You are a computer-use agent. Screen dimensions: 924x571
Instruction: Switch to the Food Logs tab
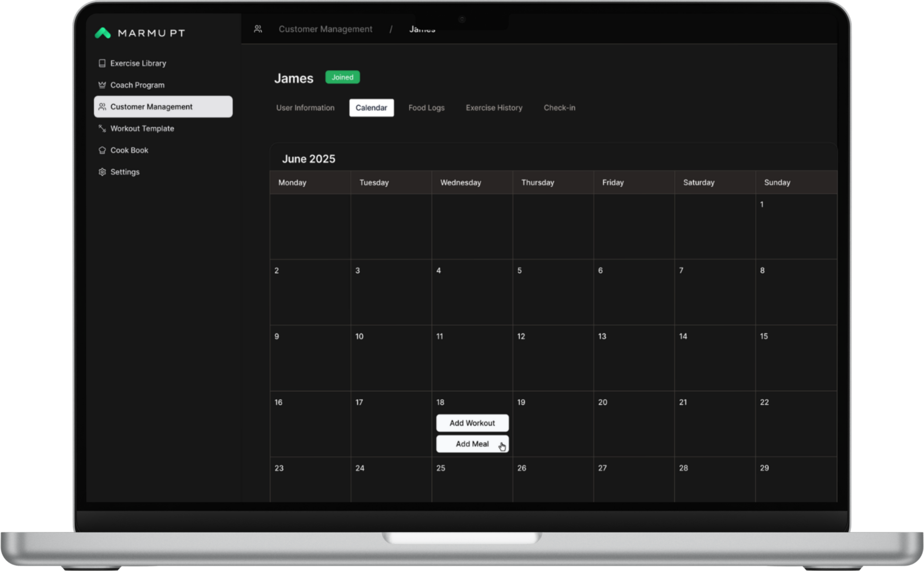[426, 108]
